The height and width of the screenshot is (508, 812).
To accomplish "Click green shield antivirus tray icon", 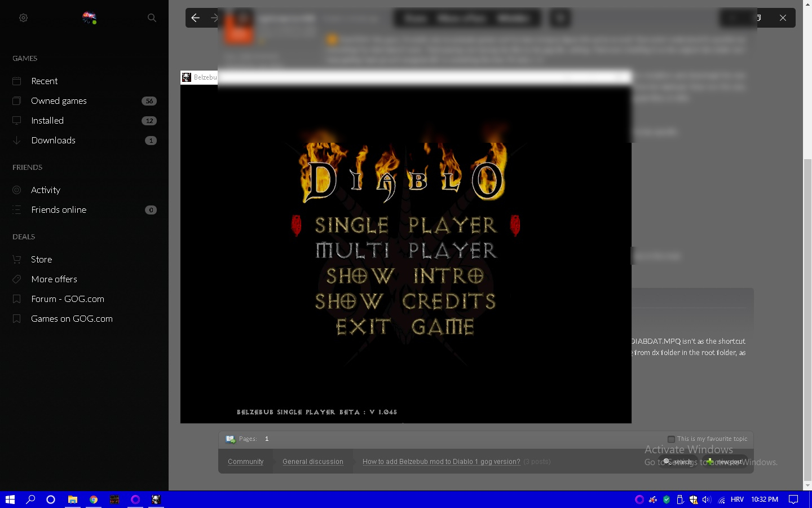I will (667, 500).
